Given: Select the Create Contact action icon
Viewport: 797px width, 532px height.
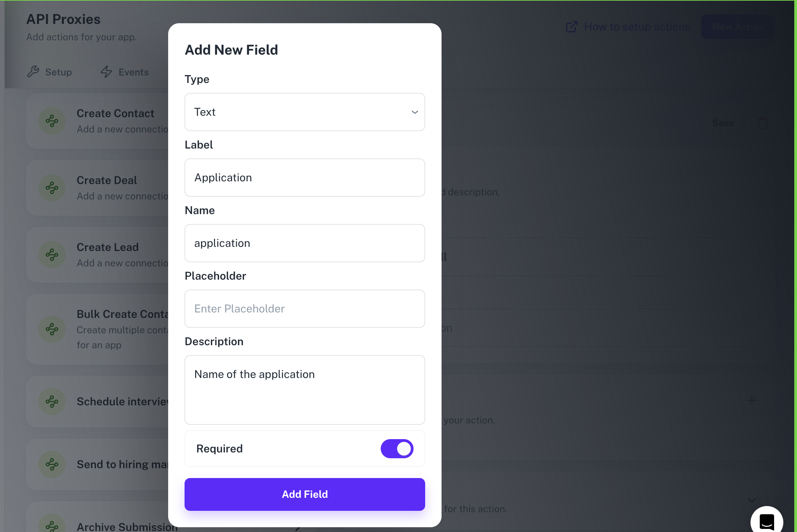Looking at the screenshot, I should [52, 121].
